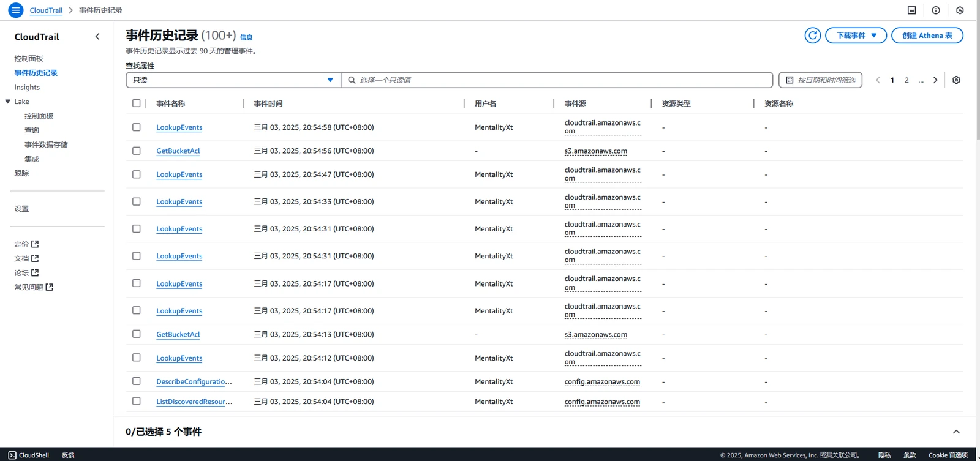Open the CloudTrail breadcrumb link

(46, 10)
